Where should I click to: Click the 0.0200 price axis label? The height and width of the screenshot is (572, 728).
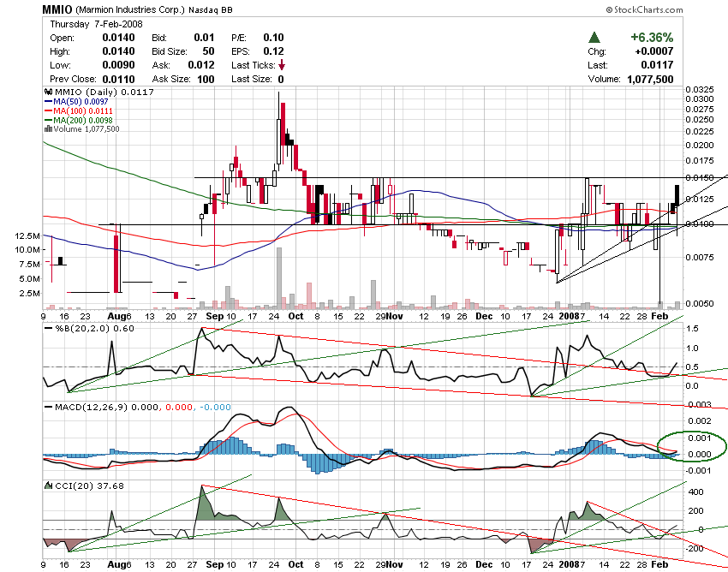699,145
